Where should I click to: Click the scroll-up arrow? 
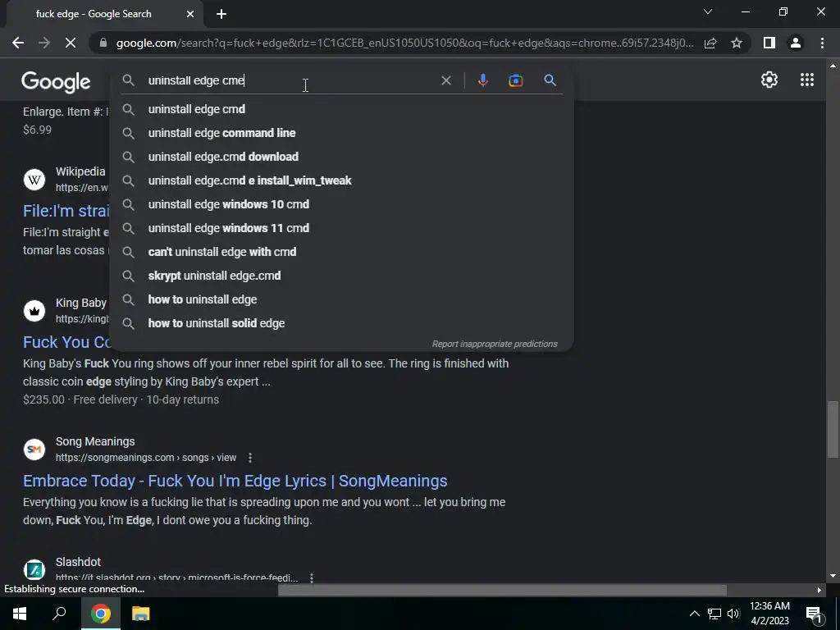833,66
